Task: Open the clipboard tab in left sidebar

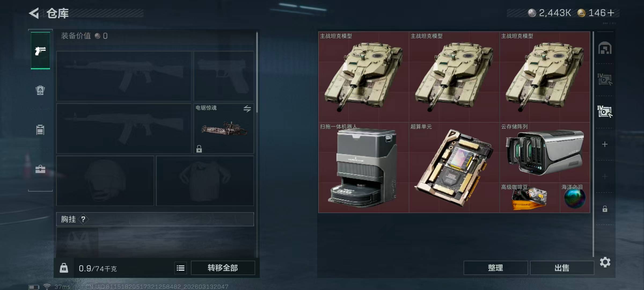Action: [40, 130]
